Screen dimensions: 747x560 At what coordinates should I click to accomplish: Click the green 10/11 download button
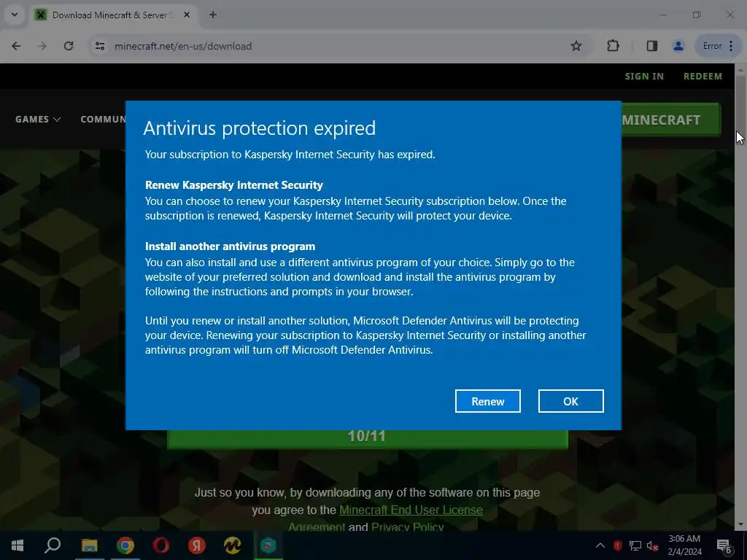pyautogui.click(x=368, y=438)
